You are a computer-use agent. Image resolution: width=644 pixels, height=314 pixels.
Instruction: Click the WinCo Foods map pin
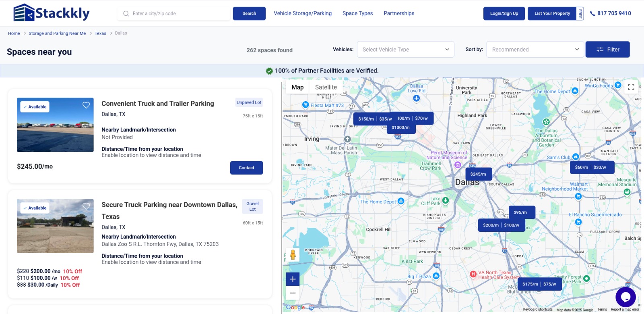click(618, 85)
